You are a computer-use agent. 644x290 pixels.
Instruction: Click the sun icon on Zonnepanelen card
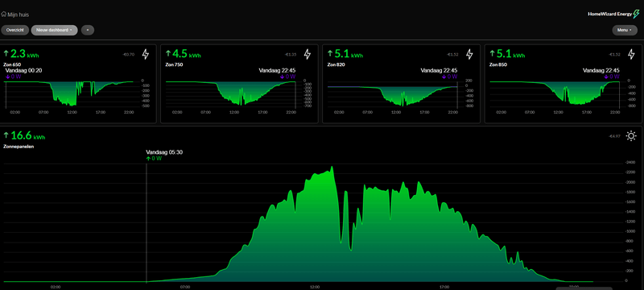click(631, 136)
